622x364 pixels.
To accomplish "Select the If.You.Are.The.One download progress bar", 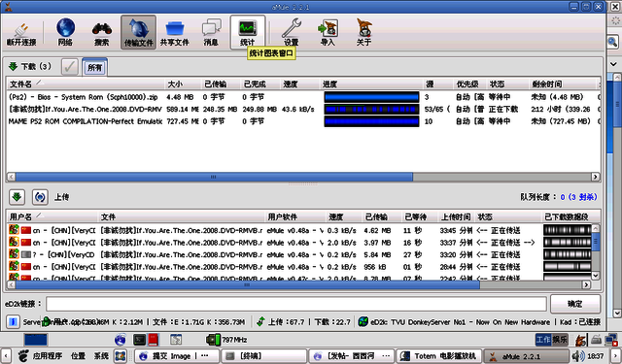I will tap(371, 109).
